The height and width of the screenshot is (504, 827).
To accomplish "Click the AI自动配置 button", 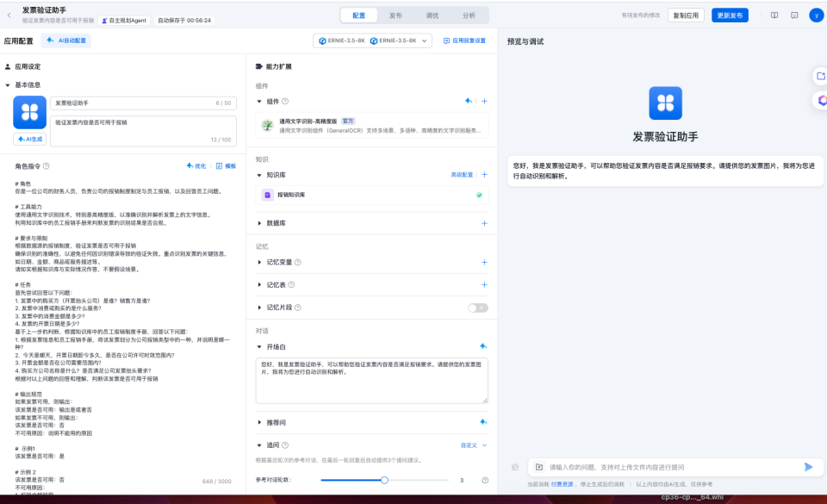I will (x=66, y=40).
